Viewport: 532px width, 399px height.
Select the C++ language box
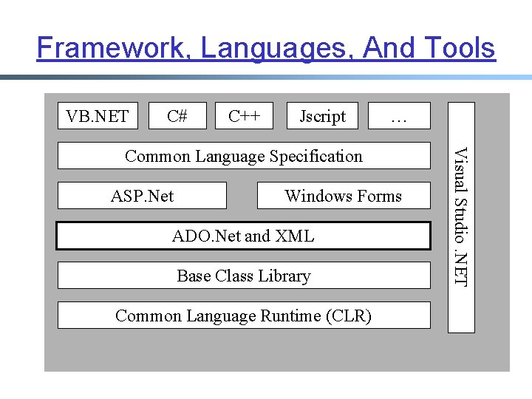tap(244, 116)
